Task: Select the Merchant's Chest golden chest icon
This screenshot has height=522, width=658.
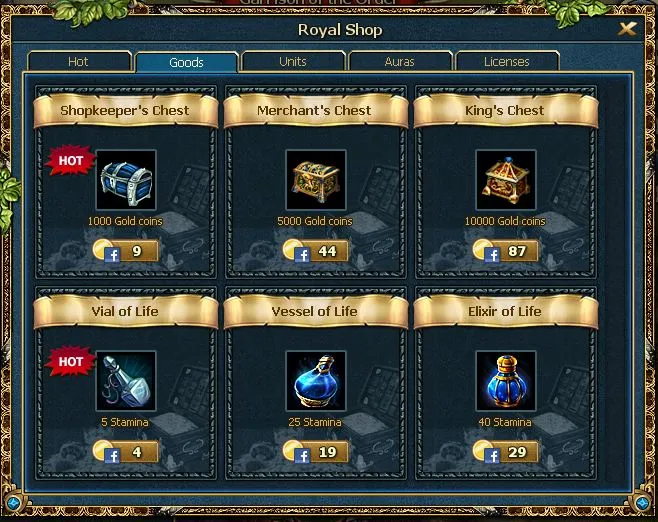Action: tap(316, 180)
